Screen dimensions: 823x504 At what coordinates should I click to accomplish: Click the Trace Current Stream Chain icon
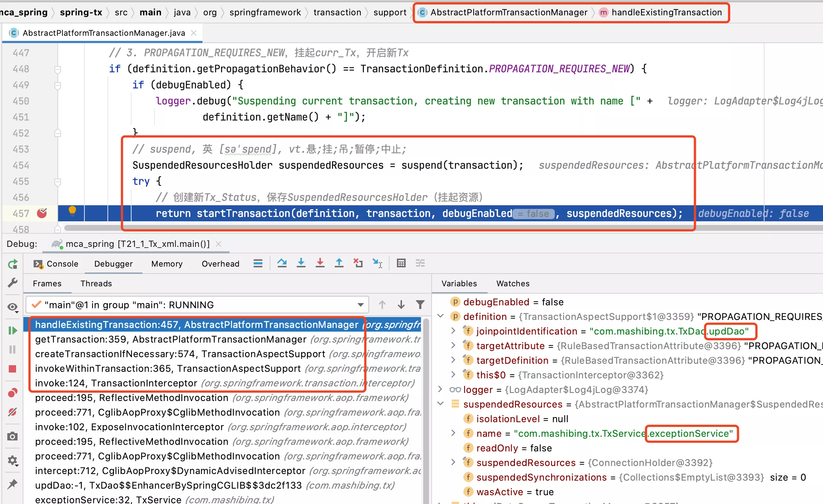420,263
